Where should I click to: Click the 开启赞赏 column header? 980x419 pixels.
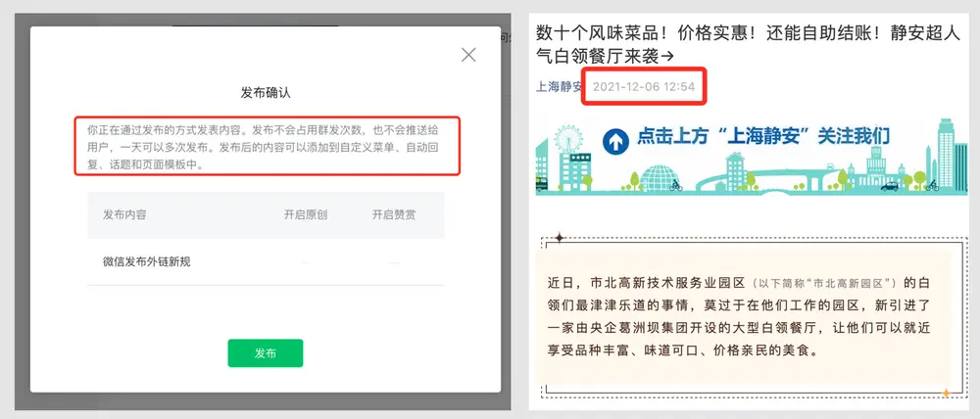(x=393, y=215)
